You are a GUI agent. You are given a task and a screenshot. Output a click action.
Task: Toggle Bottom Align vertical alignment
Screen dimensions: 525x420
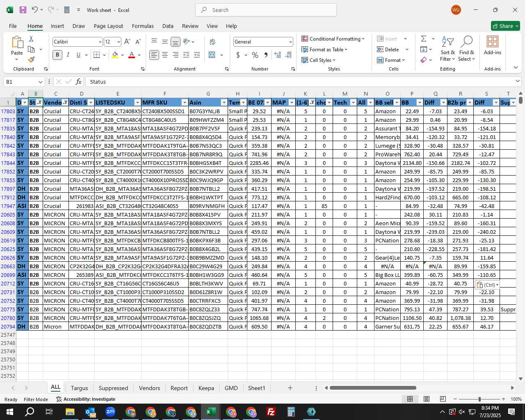coord(176,42)
